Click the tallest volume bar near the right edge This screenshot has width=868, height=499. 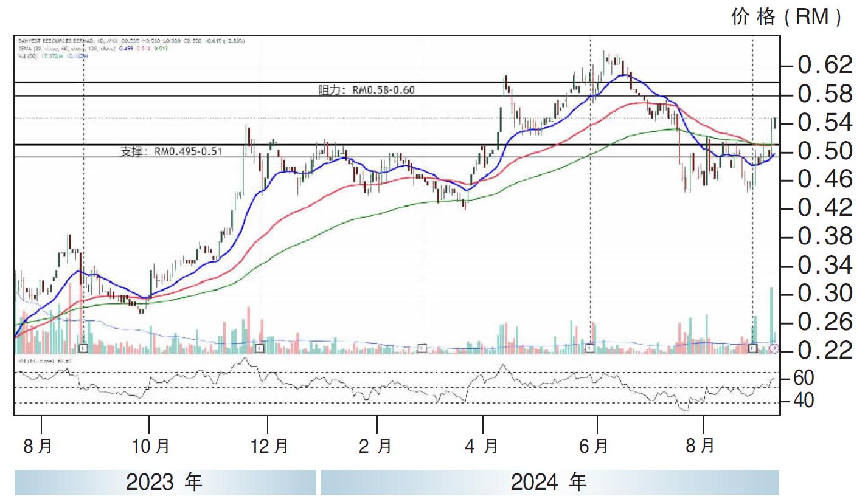coord(771,320)
